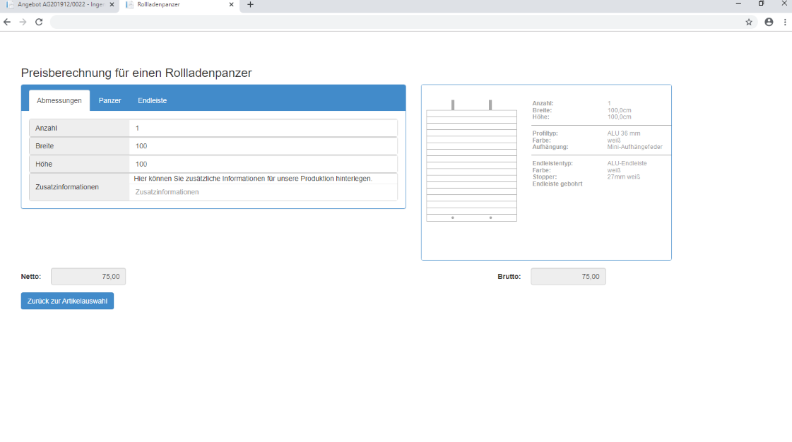Open the browser profile account icon
The width and height of the screenshot is (792, 442).
click(x=769, y=22)
